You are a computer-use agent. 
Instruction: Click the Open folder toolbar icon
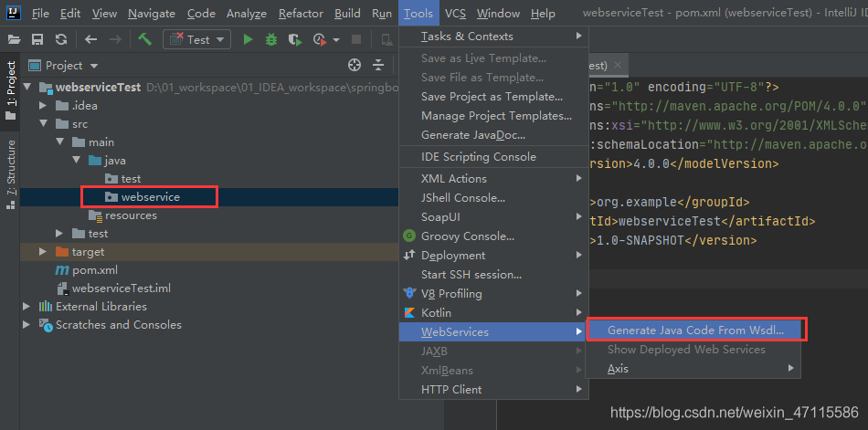pyautogui.click(x=14, y=39)
